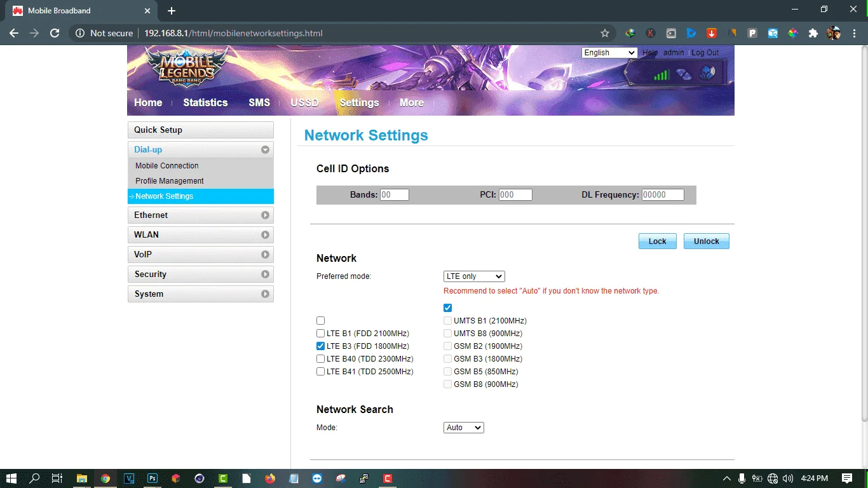Viewport: 868px width, 488px height.
Task: Click the data connection arrows status icon
Action: tap(684, 74)
